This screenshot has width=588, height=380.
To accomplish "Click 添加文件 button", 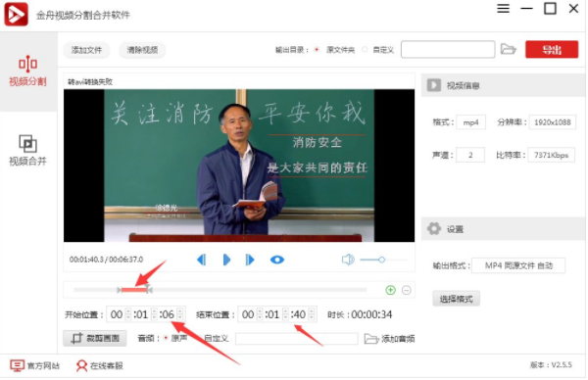I will (x=86, y=50).
